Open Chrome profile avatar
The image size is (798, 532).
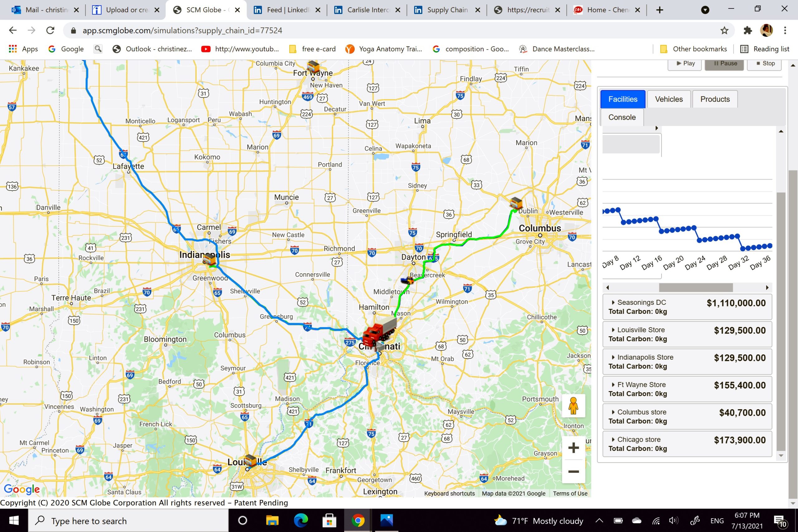(767, 31)
